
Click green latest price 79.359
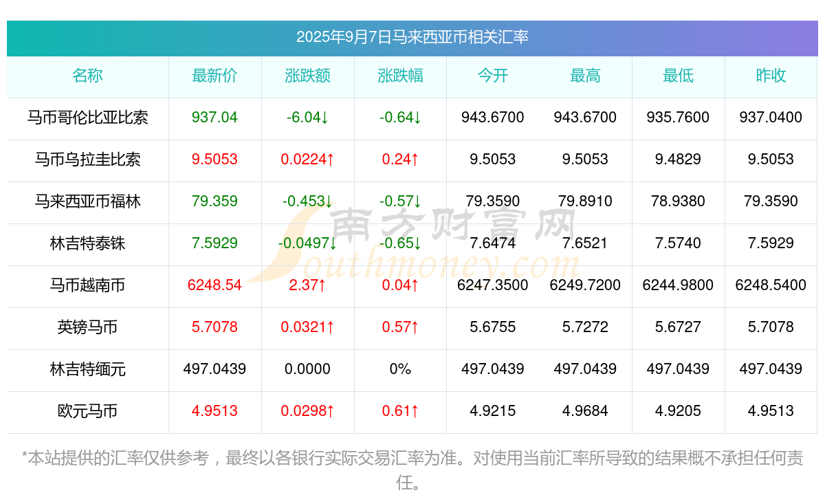point(214,201)
